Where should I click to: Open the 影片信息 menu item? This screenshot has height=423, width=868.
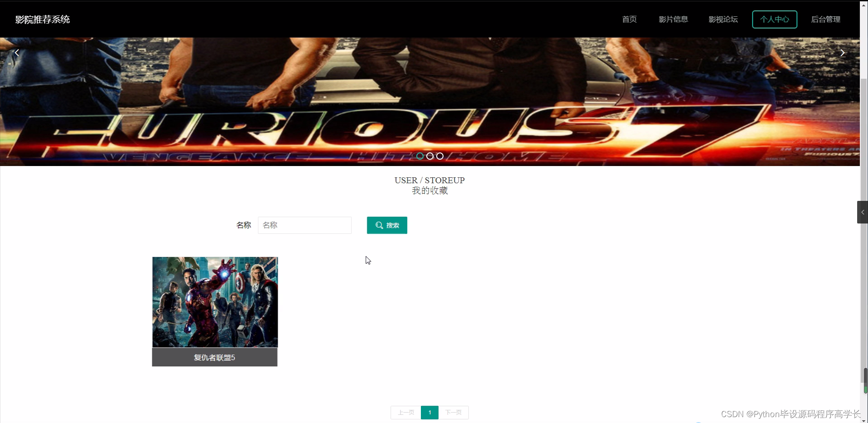coord(673,19)
